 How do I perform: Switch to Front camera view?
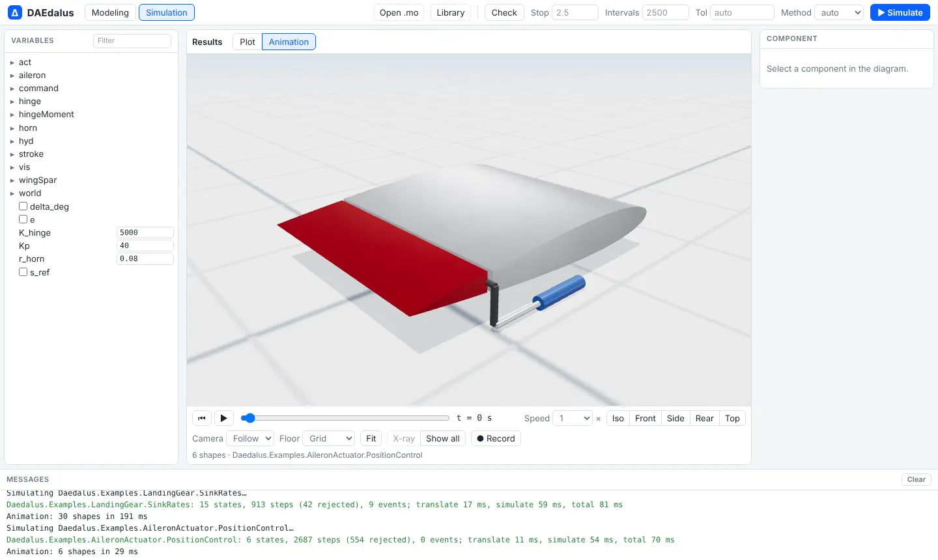pos(646,418)
